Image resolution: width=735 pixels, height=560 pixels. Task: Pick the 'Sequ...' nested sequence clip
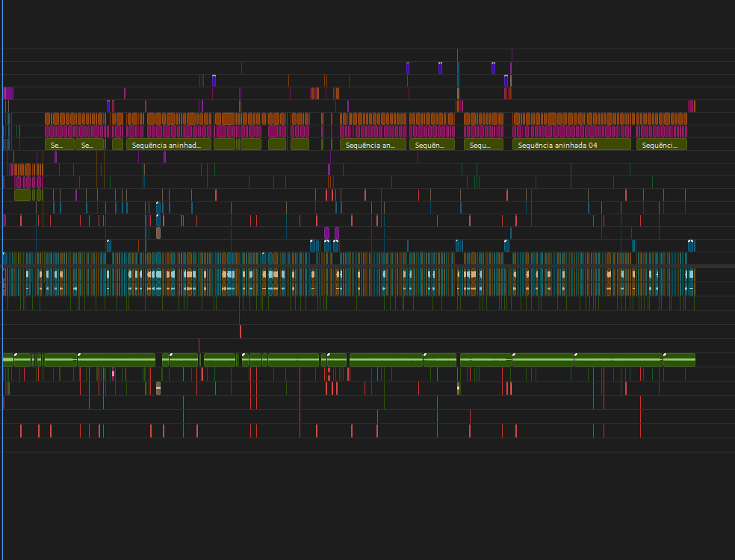pyautogui.click(x=483, y=145)
